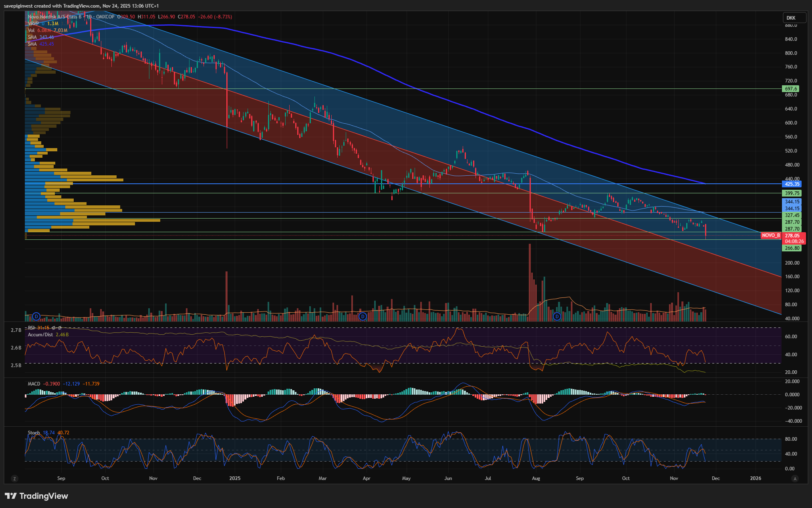The image size is (812, 508).
Task: Click the Accum/Dist indicator legend
Action: click(40, 335)
